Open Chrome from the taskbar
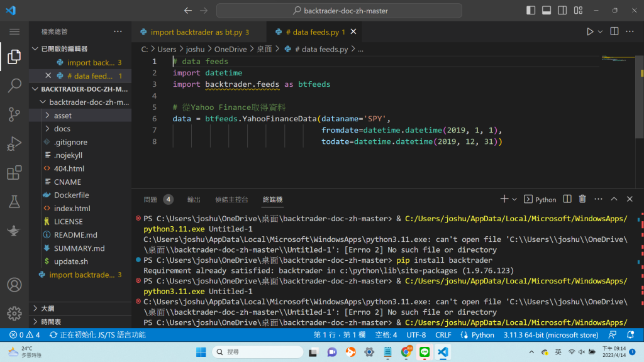The height and width of the screenshot is (362, 644). coord(406,352)
